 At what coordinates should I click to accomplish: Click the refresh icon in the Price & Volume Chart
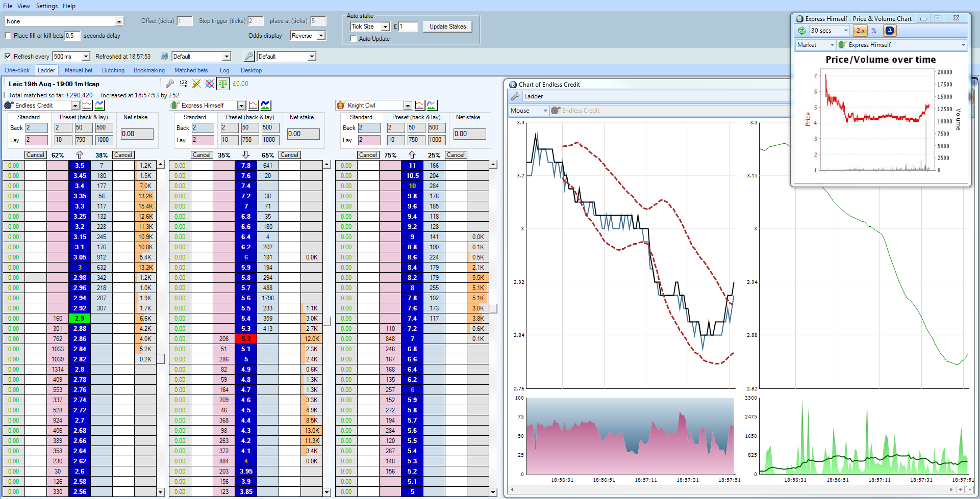(x=801, y=30)
